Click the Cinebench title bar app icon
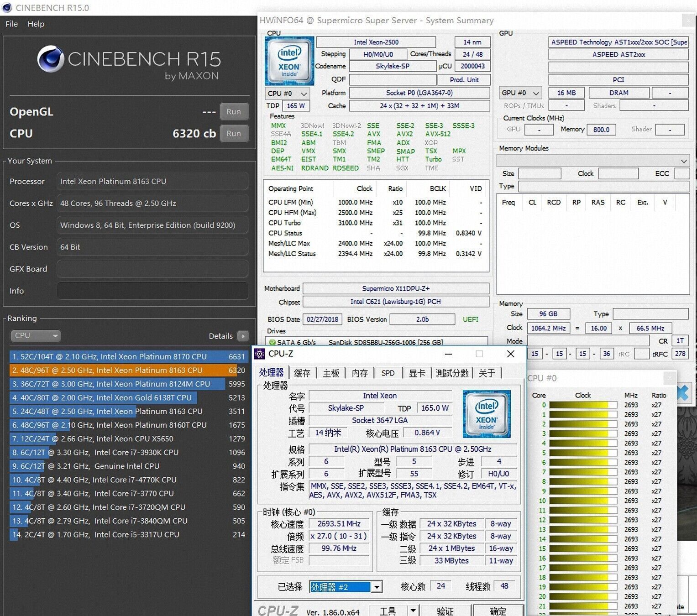 [x=7, y=8]
